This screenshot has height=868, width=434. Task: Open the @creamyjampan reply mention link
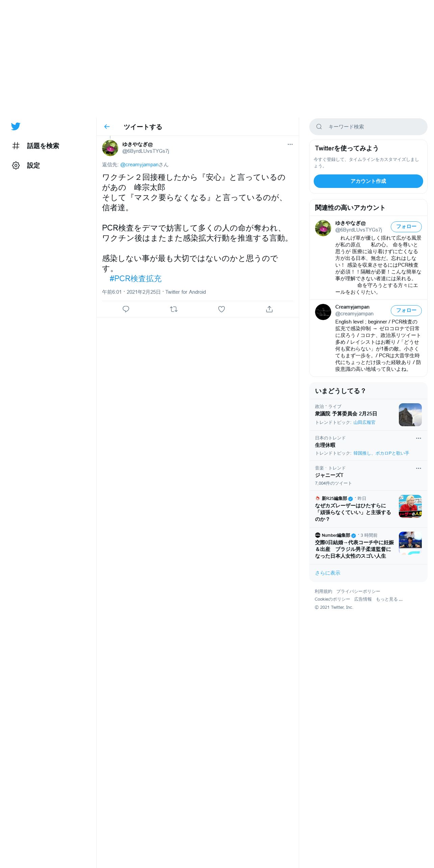pos(139,165)
